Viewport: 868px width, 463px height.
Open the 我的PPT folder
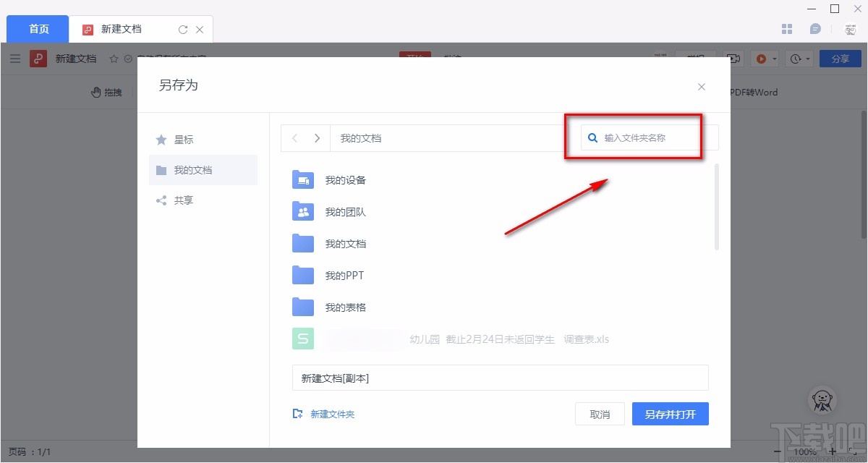(344, 276)
